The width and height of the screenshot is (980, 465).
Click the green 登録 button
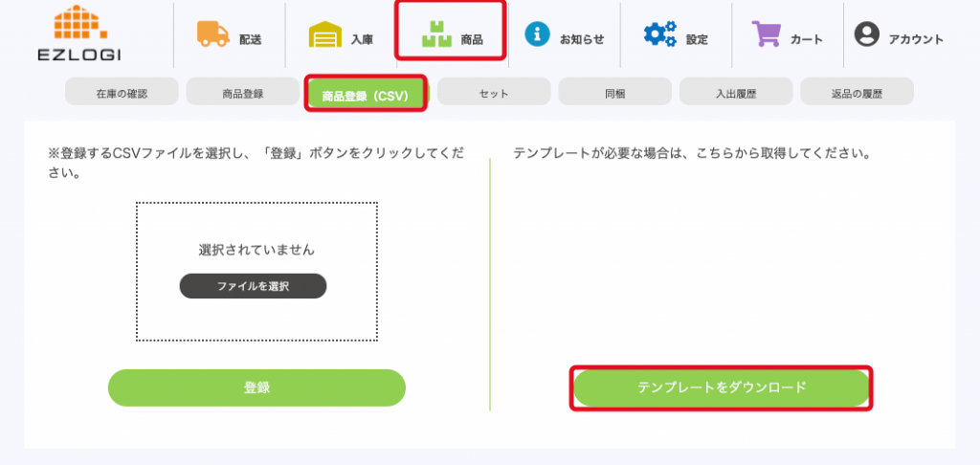[256, 387]
